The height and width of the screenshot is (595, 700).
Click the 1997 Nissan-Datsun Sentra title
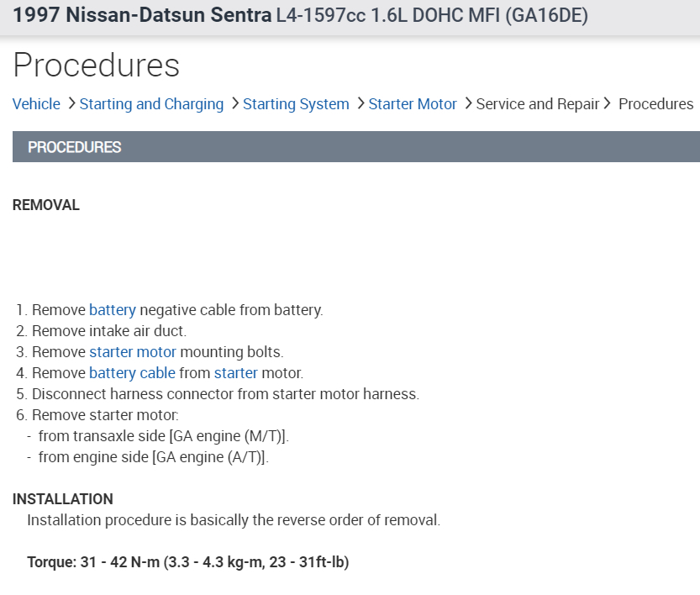pos(142,16)
